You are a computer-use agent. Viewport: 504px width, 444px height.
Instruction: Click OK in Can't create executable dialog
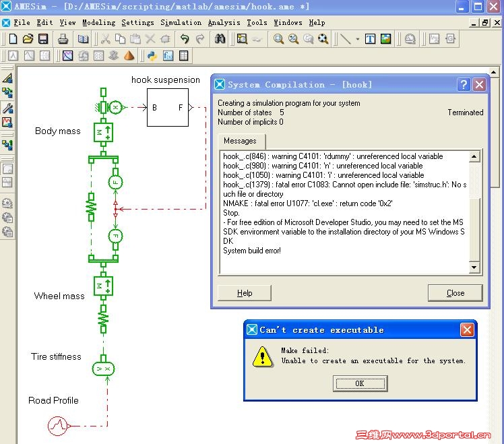click(360, 383)
